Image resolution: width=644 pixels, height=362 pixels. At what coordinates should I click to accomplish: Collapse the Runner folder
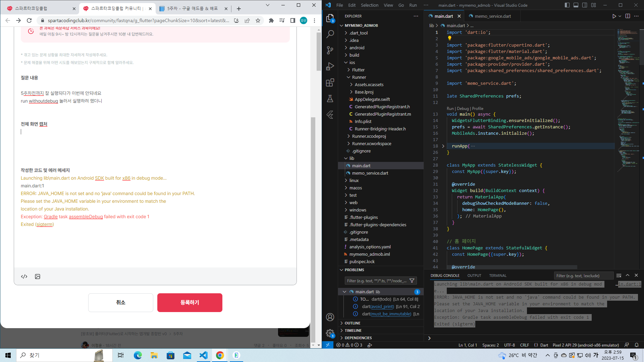(x=359, y=77)
